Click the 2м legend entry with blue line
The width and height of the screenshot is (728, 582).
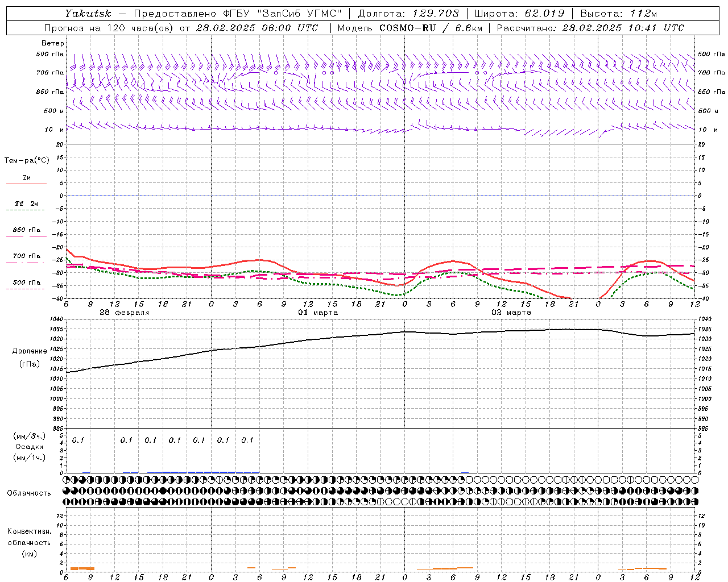point(26,180)
